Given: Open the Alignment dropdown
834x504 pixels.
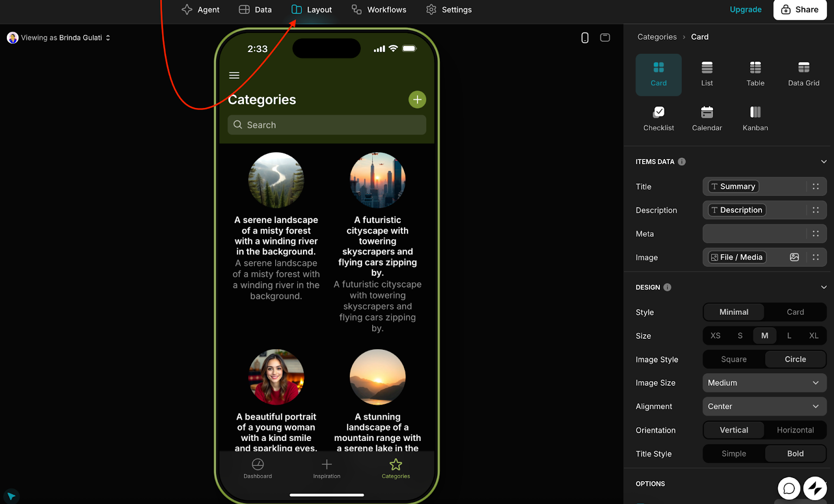Looking at the screenshot, I should tap(764, 407).
